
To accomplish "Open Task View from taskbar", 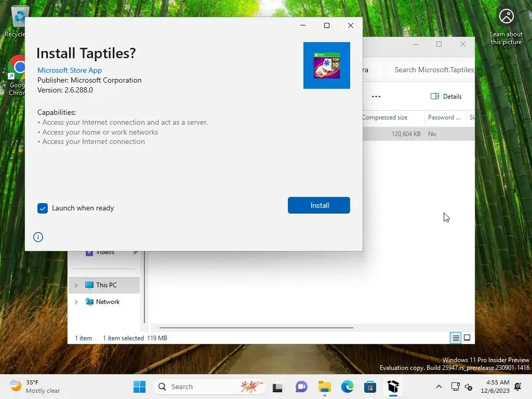I will [277, 387].
